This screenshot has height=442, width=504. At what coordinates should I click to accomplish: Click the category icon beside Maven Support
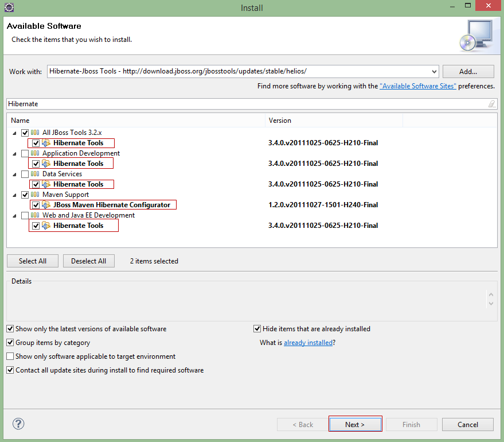point(35,195)
